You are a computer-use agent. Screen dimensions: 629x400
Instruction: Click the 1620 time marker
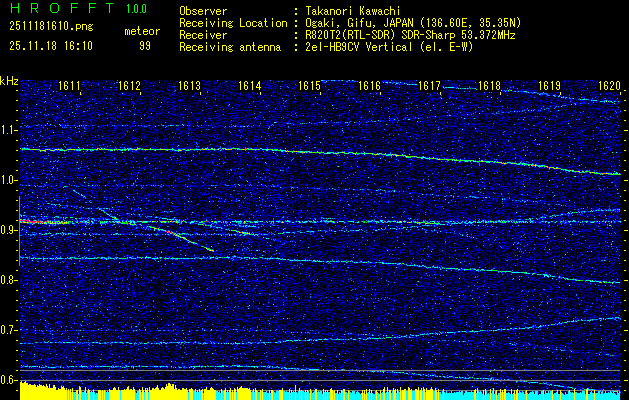click(x=609, y=87)
